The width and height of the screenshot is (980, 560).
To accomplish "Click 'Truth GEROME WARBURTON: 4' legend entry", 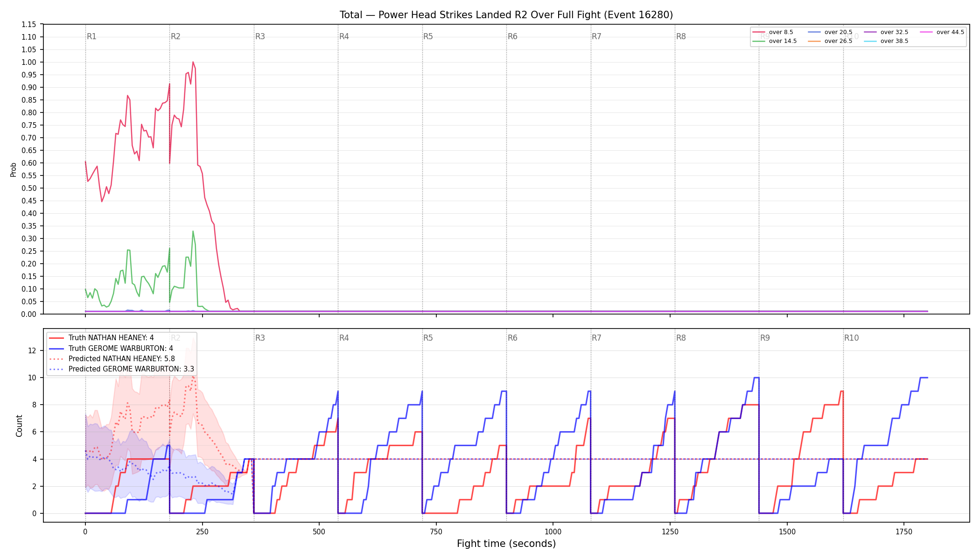I will pyautogui.click(x=111, y=349).
